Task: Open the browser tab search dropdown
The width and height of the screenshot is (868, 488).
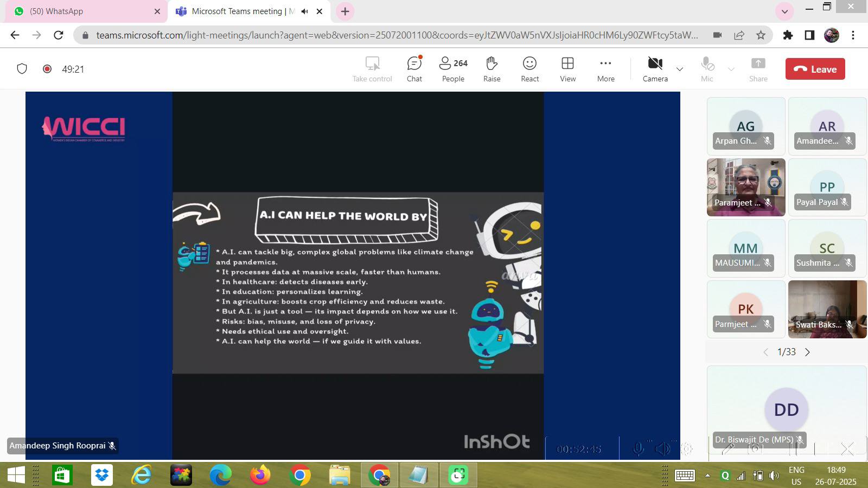Action: click(784, 11)
